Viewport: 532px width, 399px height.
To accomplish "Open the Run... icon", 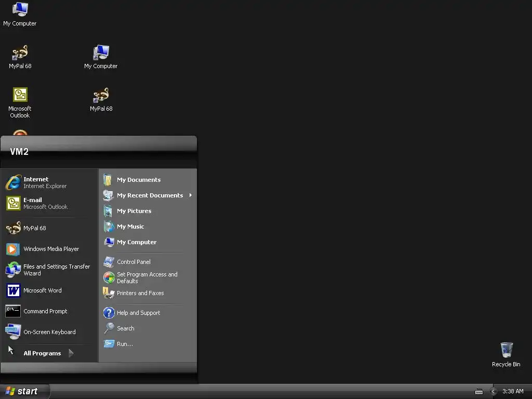I will point(109,344).
